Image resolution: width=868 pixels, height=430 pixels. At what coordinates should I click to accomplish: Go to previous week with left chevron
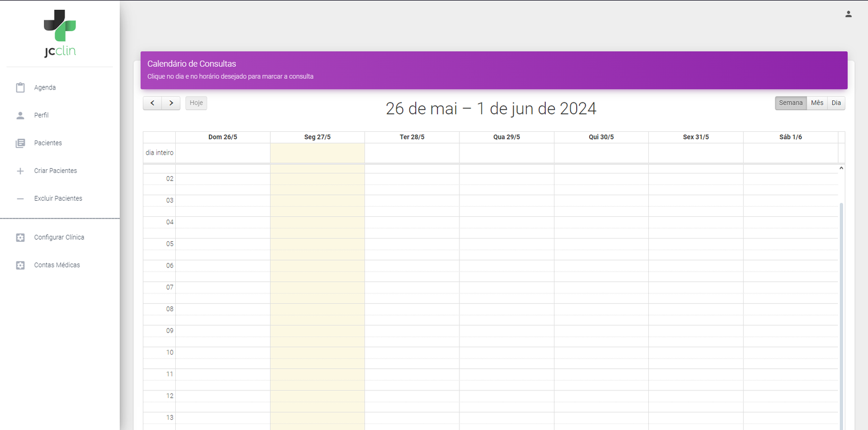pos(152,103)
